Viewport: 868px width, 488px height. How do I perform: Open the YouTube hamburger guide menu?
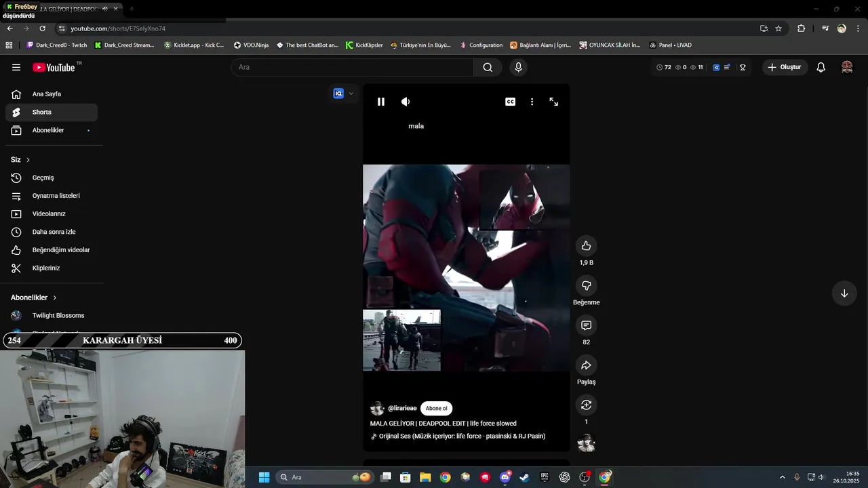[16, 67]
